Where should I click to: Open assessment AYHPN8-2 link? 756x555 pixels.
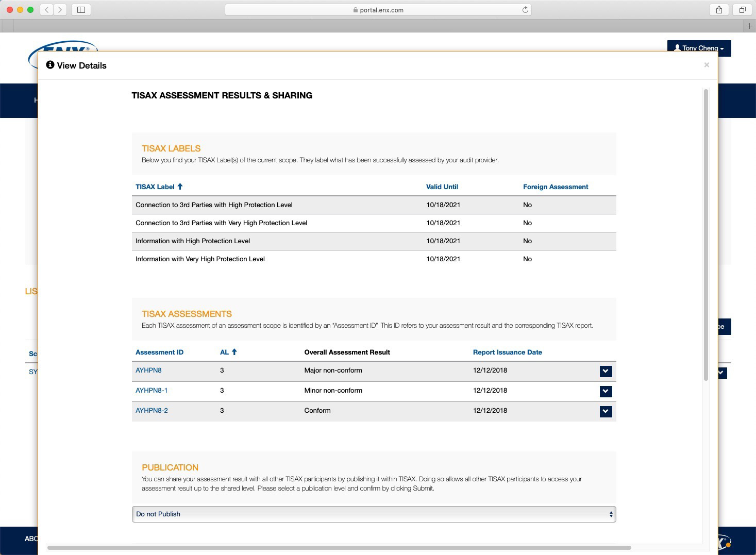pos(152,410)
